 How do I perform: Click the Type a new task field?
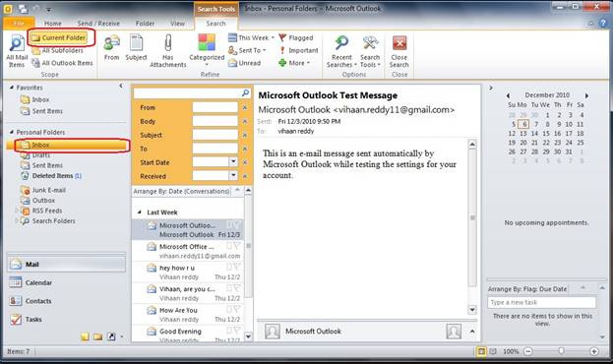click(541, 302)
